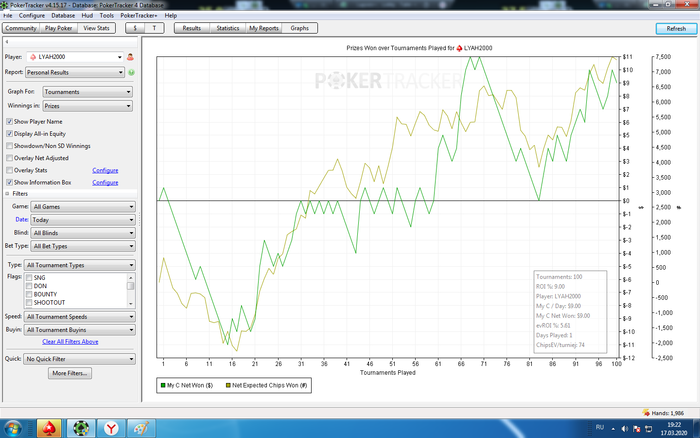Open Graph For Tournaments dropdown

click(x=88, y=92)
